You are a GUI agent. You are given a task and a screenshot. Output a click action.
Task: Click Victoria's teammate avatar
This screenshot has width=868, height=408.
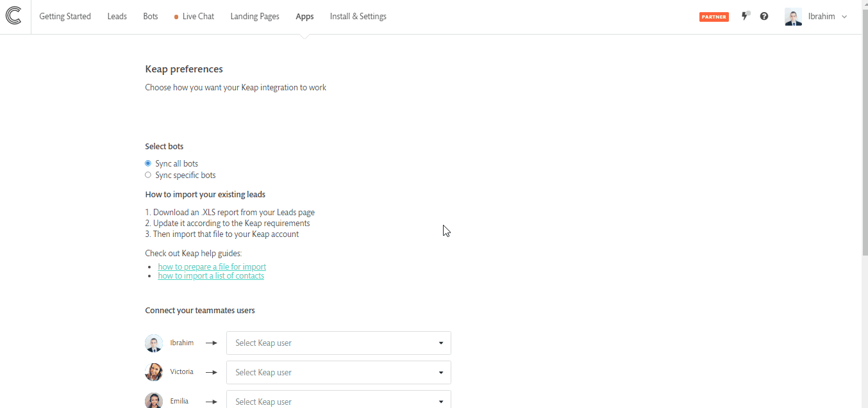154,372
